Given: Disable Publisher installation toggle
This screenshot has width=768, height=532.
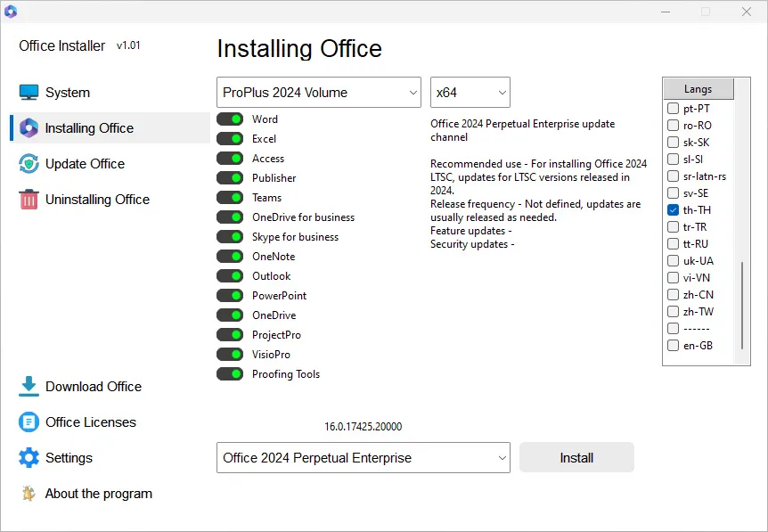Looking at the screenshot, I should point(230,178).
